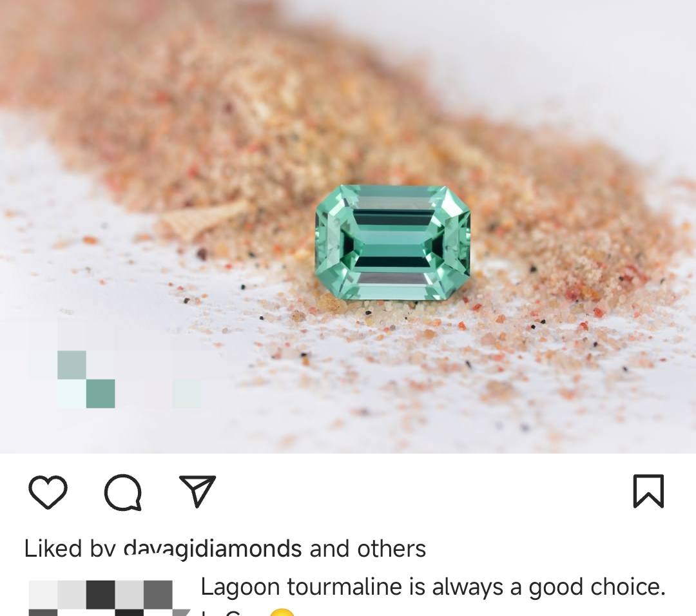Click the light teal square in watermark
This screenshot has width=696, height=616.
(x=72, y=365)
